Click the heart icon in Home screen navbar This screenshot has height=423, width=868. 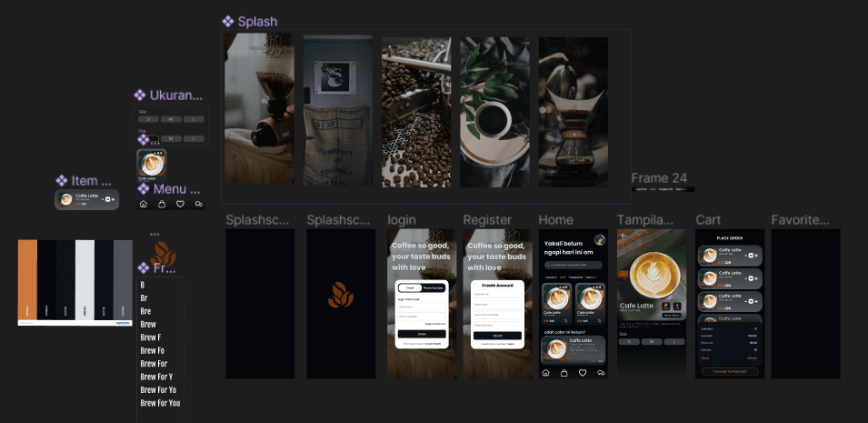point(583,373)
